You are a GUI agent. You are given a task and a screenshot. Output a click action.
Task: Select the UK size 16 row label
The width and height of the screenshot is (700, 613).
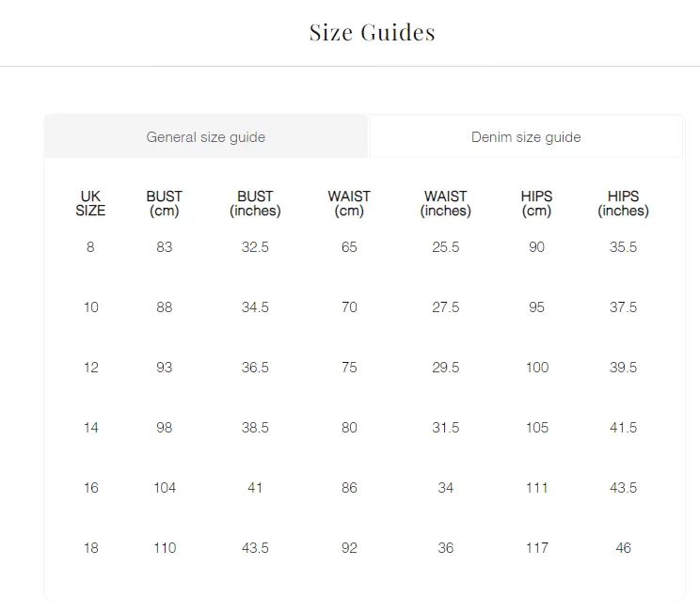tap(91, 488)
